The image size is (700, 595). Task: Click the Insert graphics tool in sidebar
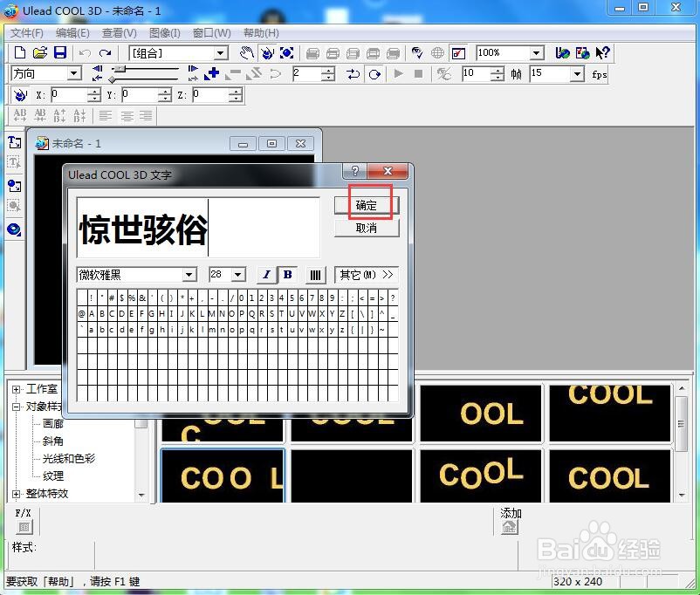coord(14,185)
